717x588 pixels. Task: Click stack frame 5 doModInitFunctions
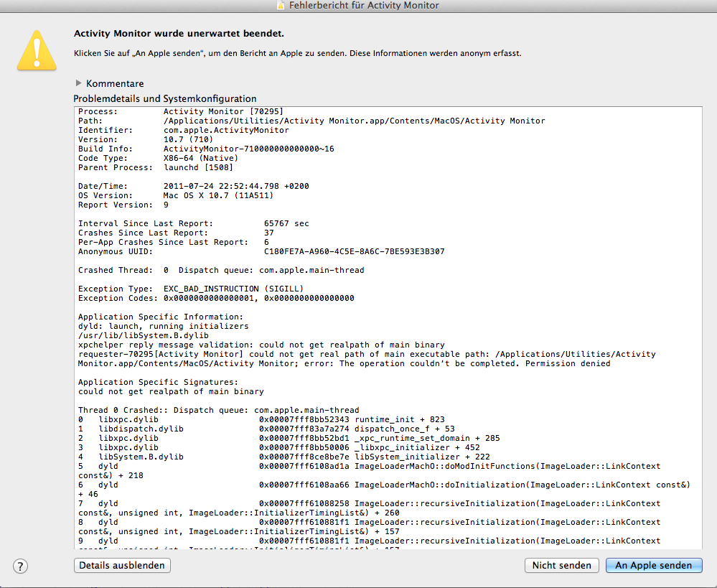[x=370, y=471]
